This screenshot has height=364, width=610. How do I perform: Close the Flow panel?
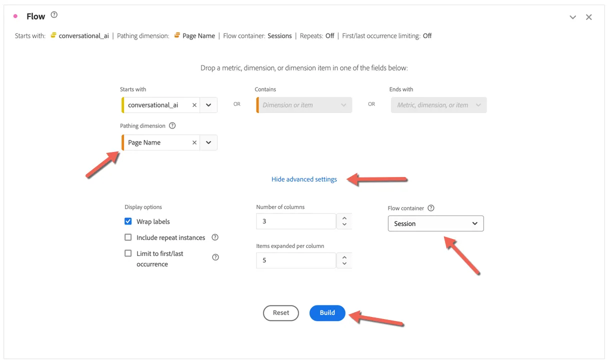(x=589, y=17)
